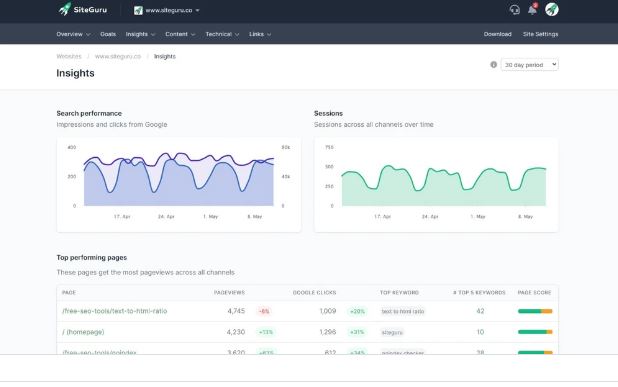Go to the Goals page
Screen dimensions: 618x387
108,34
